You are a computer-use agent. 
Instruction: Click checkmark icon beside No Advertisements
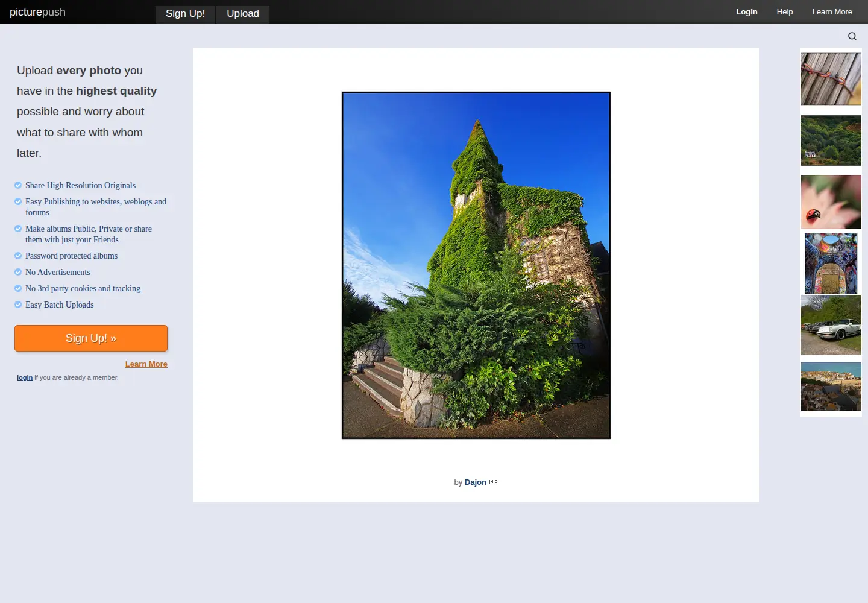18,272
